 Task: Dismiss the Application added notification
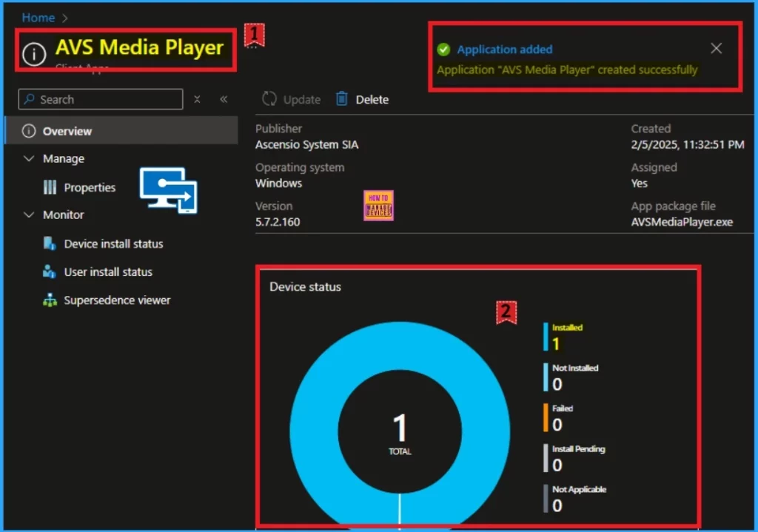tap(716, 48)
